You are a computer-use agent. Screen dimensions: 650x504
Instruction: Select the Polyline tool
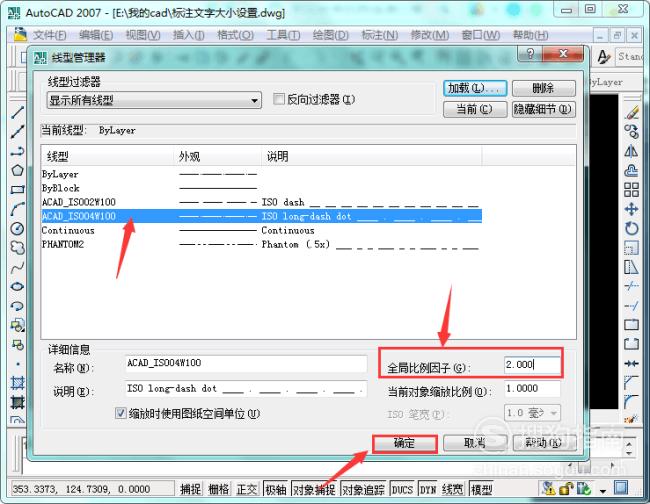click(17, 151)
